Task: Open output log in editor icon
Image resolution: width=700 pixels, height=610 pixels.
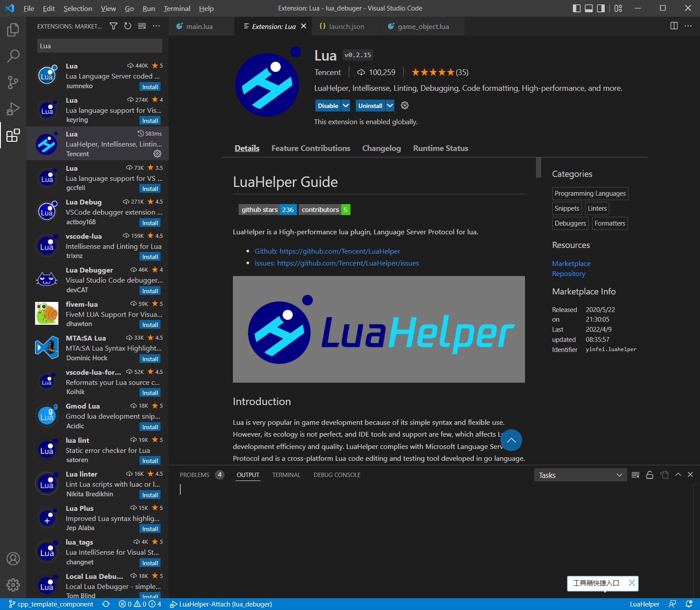Action: pos(664,475)
